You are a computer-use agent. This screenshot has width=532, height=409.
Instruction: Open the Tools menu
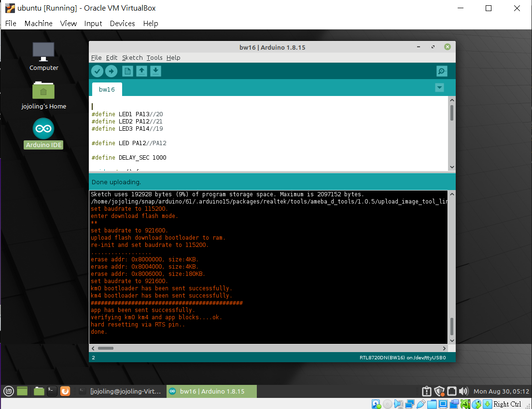coord(154,57)
